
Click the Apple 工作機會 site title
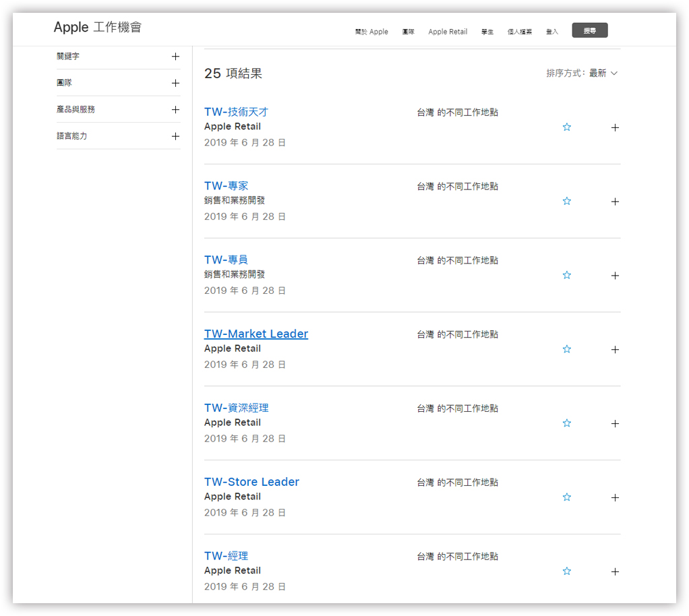[98, 27]
